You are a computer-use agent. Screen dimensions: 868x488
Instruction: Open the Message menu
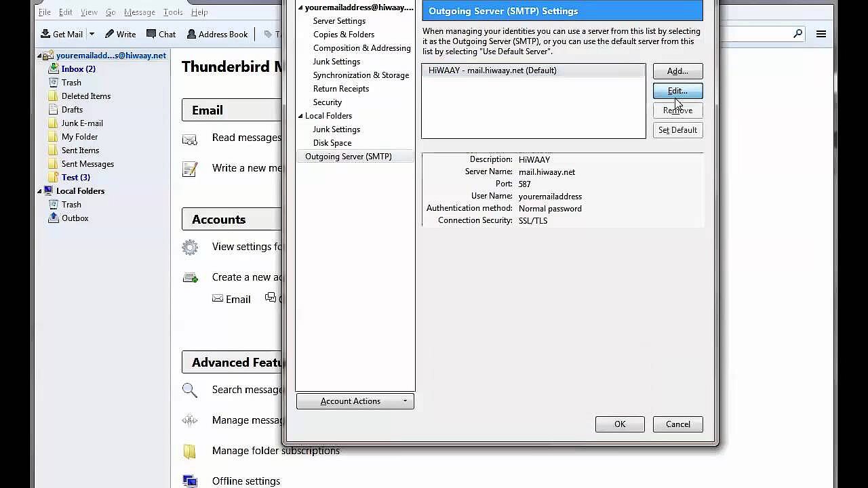click(140, 12)
